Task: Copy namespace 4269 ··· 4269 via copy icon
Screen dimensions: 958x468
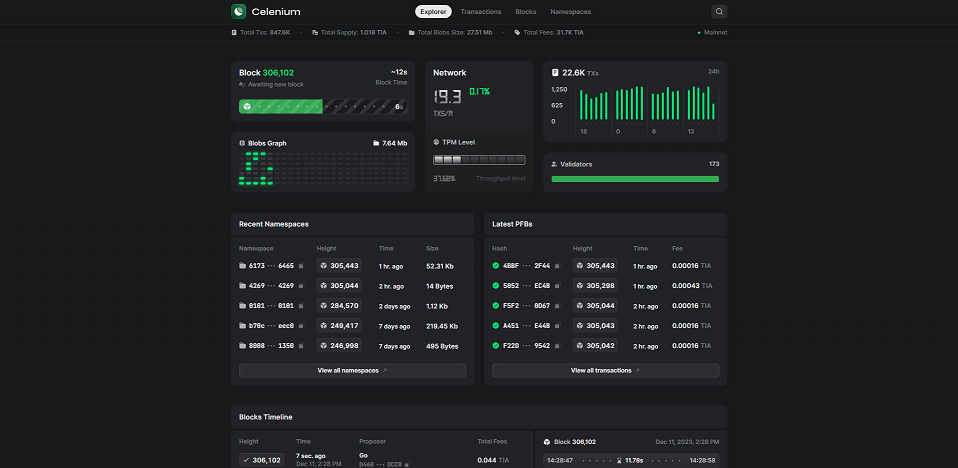Action: click(x=301, y=286)
